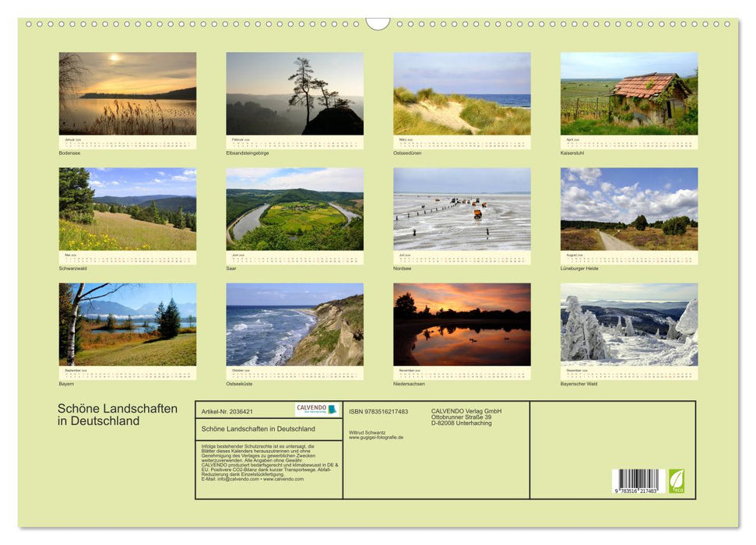The height and width of the screenshot is (545, 756).
Task: Click the calendar hanging hook at top
Action: coord(378,24)
